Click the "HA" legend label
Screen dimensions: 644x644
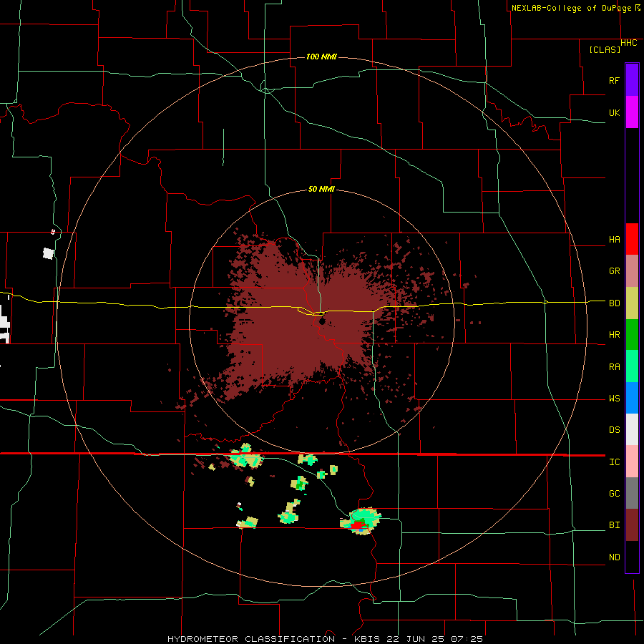tap(614, 240)
